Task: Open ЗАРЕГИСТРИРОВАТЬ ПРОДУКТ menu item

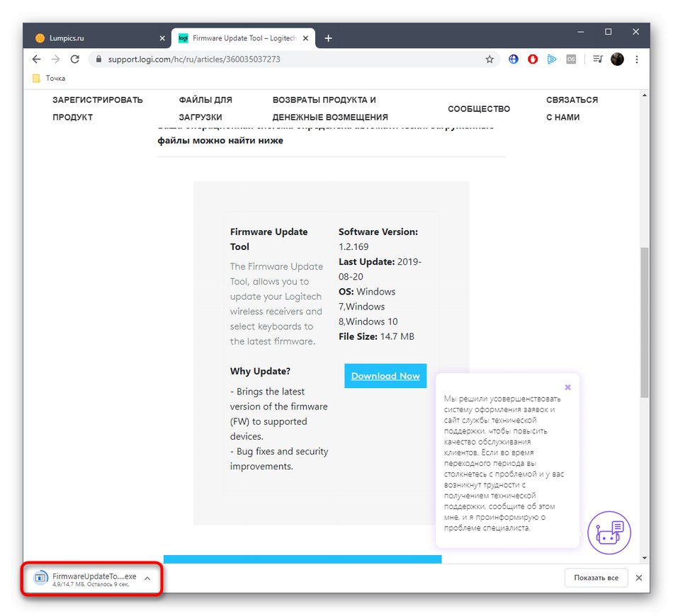Action: tap(98, 108)
